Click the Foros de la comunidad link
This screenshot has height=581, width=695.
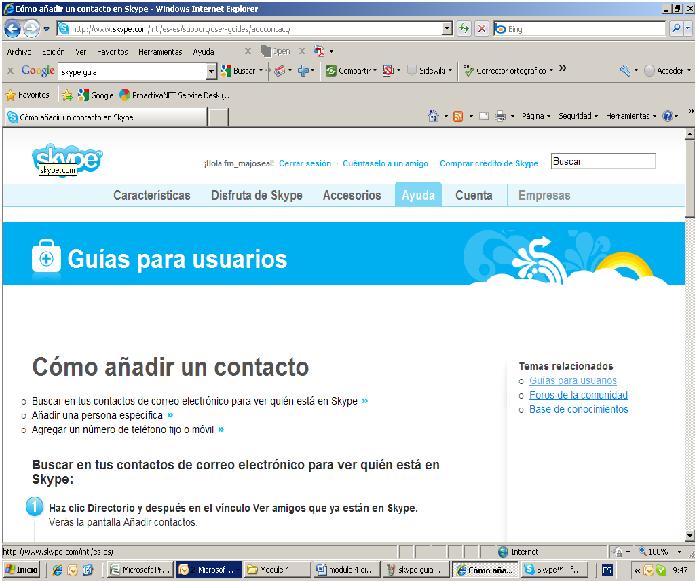pyautogui.click(x=578, y=395)
